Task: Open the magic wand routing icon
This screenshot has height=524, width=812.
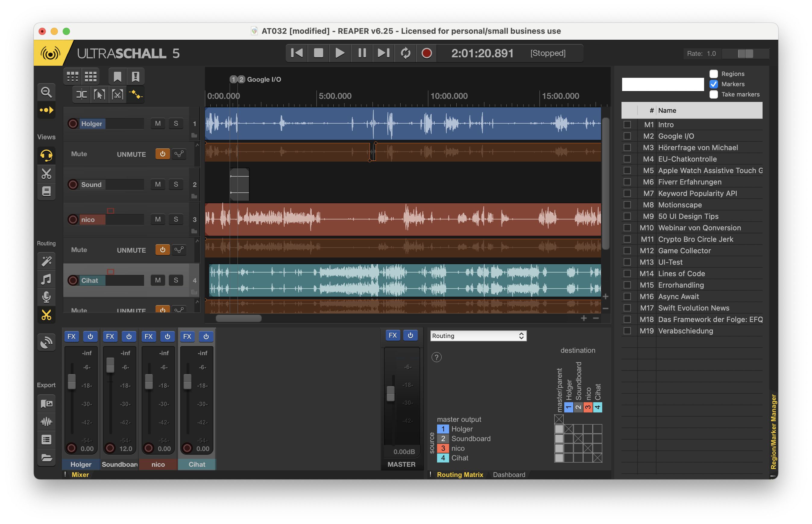Action: [46, 261]
